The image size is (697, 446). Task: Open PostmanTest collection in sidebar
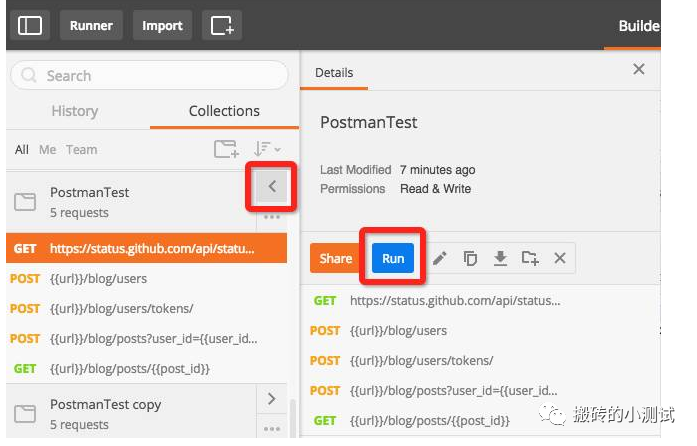[x=131, y=202]
